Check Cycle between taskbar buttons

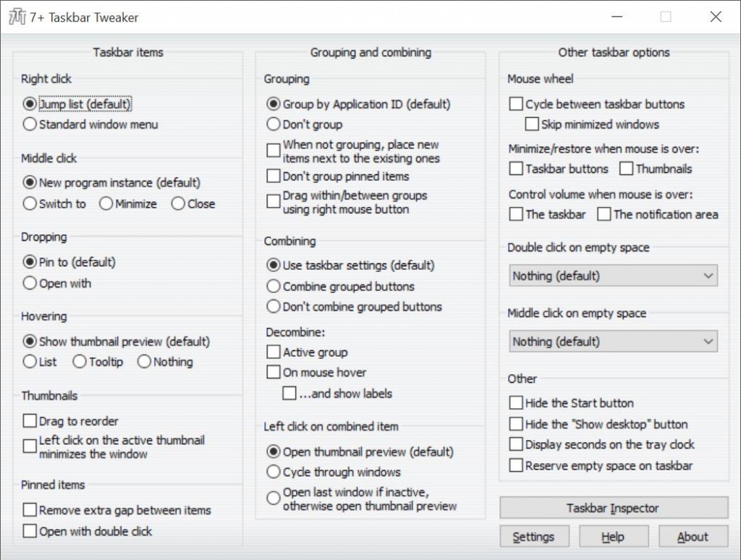516,103
